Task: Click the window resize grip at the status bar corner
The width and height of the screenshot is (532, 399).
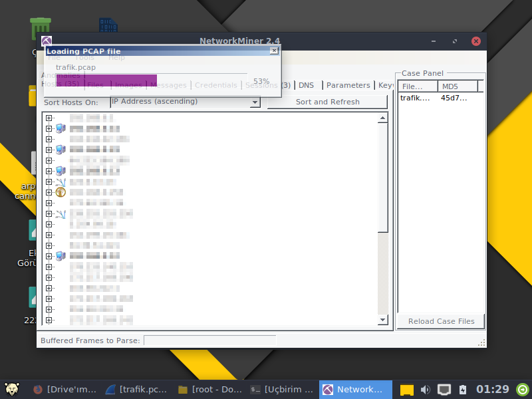Action: pos(481,342)
